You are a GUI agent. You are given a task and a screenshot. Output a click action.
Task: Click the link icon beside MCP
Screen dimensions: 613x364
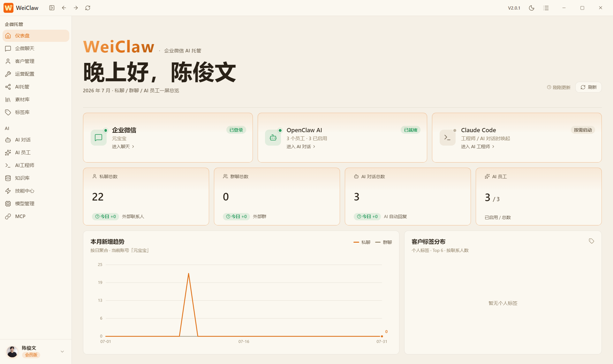[8, 216]
